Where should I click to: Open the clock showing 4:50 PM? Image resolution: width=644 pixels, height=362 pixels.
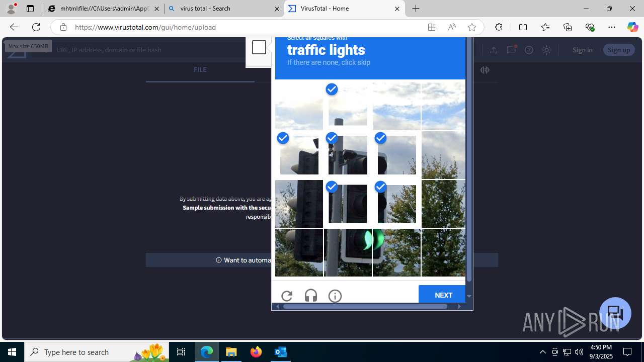tap(601, 352)
